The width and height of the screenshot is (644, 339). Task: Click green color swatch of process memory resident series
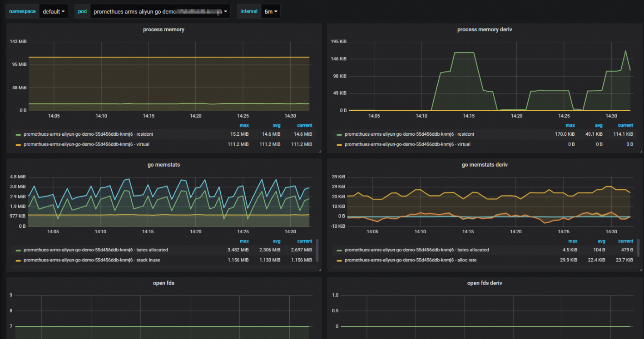click(18, 135)
